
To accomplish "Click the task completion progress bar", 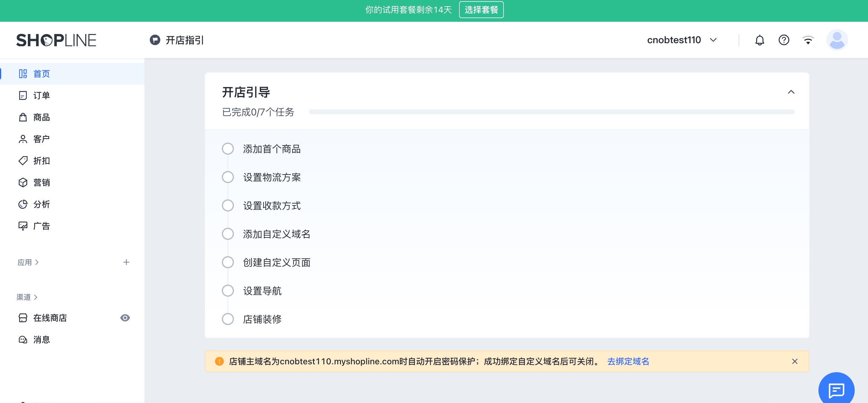I will coord(552,112).
